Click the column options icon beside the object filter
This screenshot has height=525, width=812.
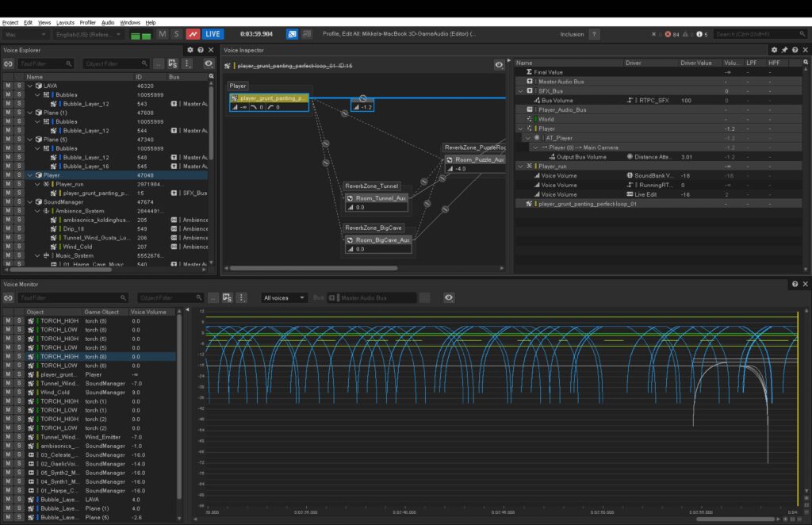click(187, 63)
